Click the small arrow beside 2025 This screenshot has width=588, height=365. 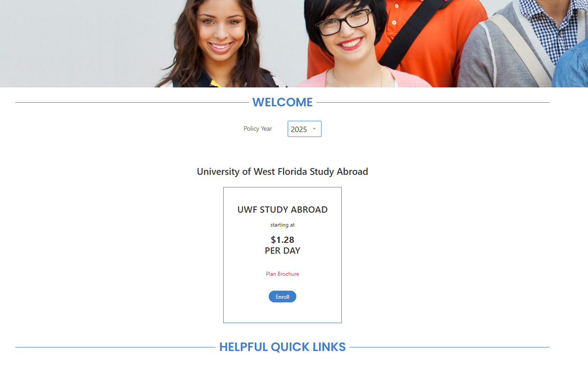(314, 129)
